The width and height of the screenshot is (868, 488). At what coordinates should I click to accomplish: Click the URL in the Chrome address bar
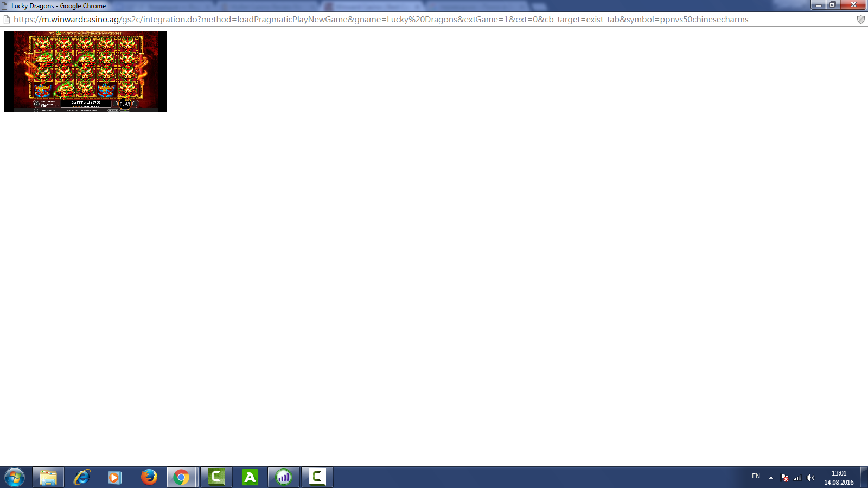click(381, 20)
